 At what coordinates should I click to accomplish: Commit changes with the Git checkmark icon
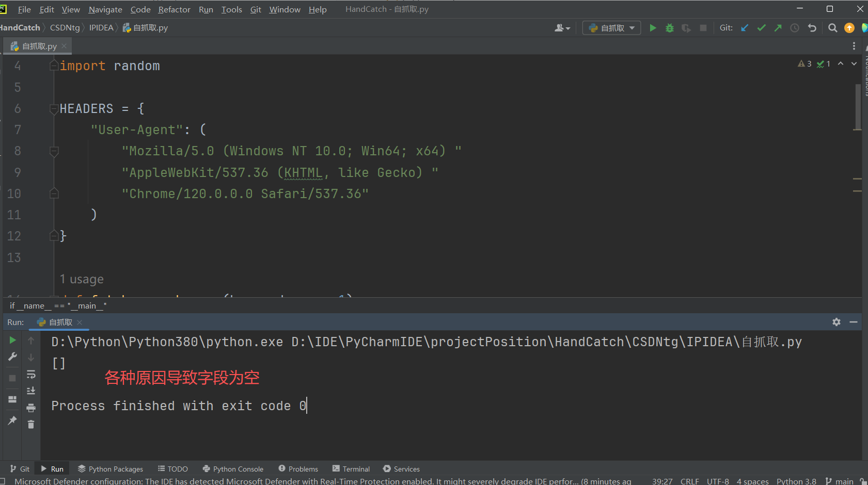[761, 28]
